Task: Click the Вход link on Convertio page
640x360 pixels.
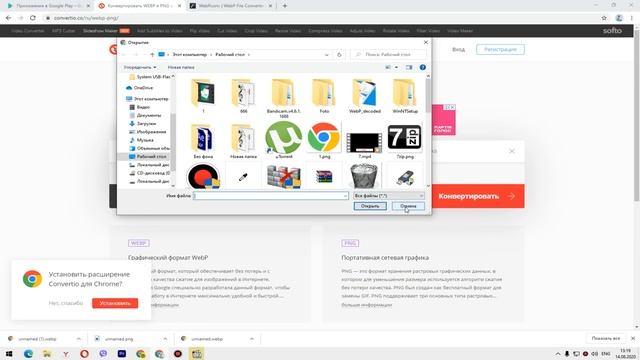Action: [x=458, y=49]
